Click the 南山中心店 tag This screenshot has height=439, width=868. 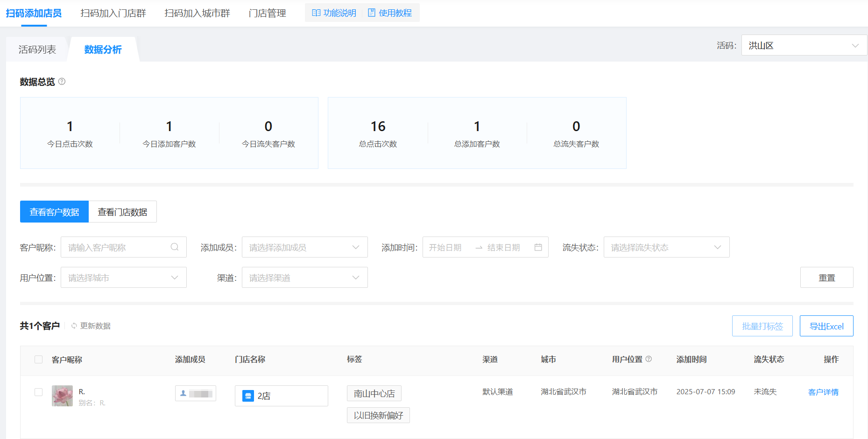(374, 394)
